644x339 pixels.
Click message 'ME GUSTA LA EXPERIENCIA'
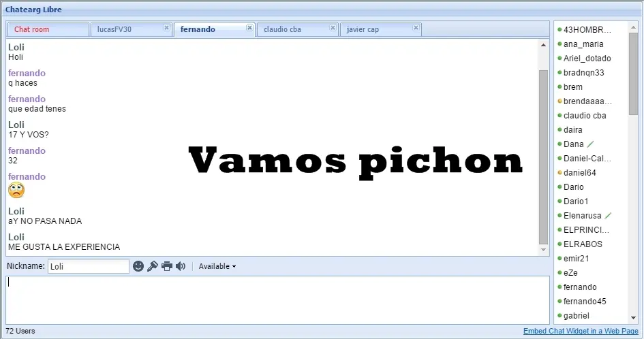[64, 247]
